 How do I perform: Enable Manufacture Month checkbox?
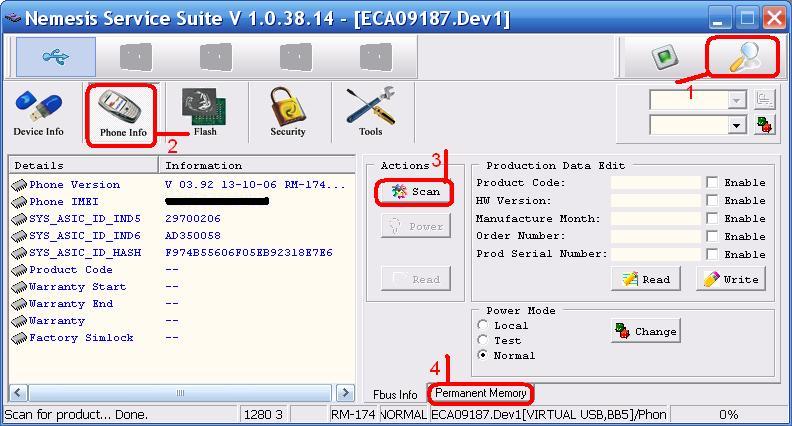click(712, 218)
